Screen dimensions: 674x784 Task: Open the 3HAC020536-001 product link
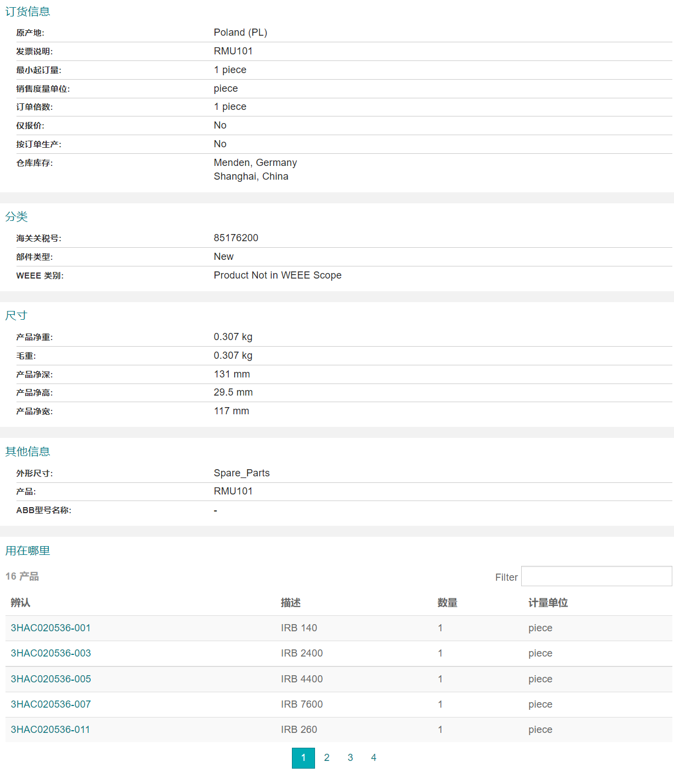[51, 628]
